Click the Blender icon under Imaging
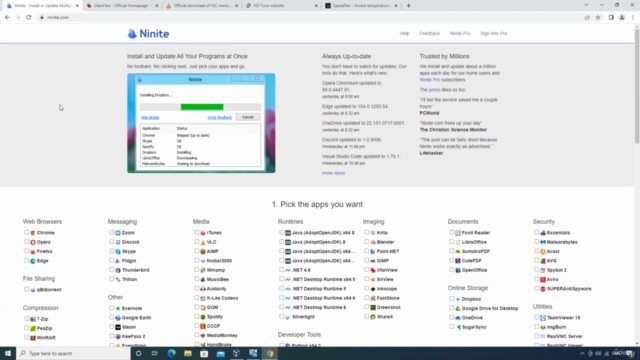This screenshot has height=360, width=640. (373, 242)
